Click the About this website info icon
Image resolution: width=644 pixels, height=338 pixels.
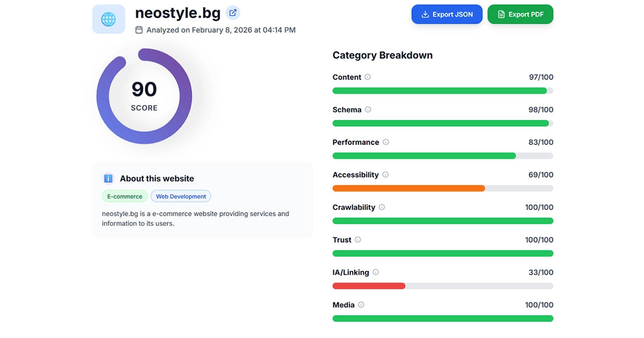[x=108, y=179]
